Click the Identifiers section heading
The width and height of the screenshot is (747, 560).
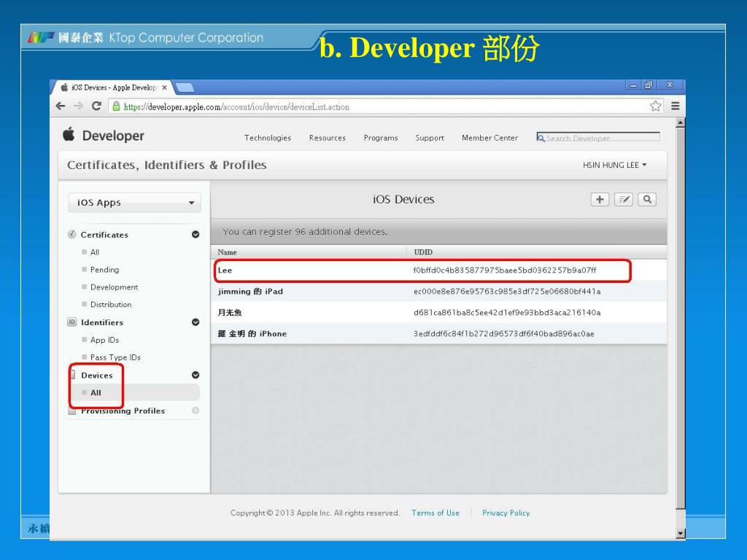102,322
